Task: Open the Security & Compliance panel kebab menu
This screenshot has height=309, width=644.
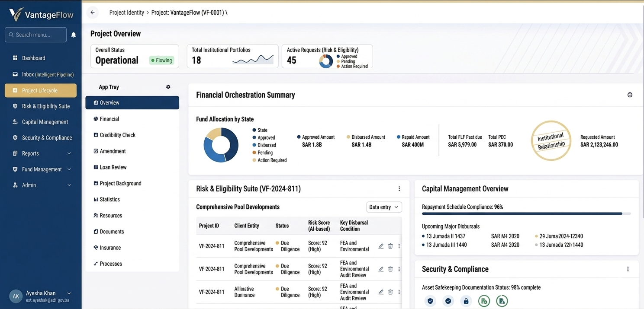Action: click(x=628, y=269)
